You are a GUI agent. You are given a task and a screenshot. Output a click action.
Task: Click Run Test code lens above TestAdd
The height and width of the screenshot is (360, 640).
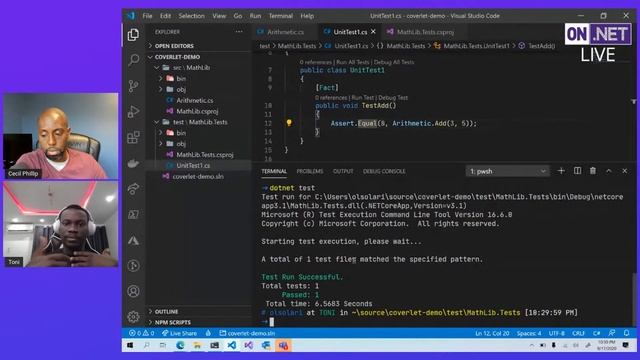tap(362, 98)
